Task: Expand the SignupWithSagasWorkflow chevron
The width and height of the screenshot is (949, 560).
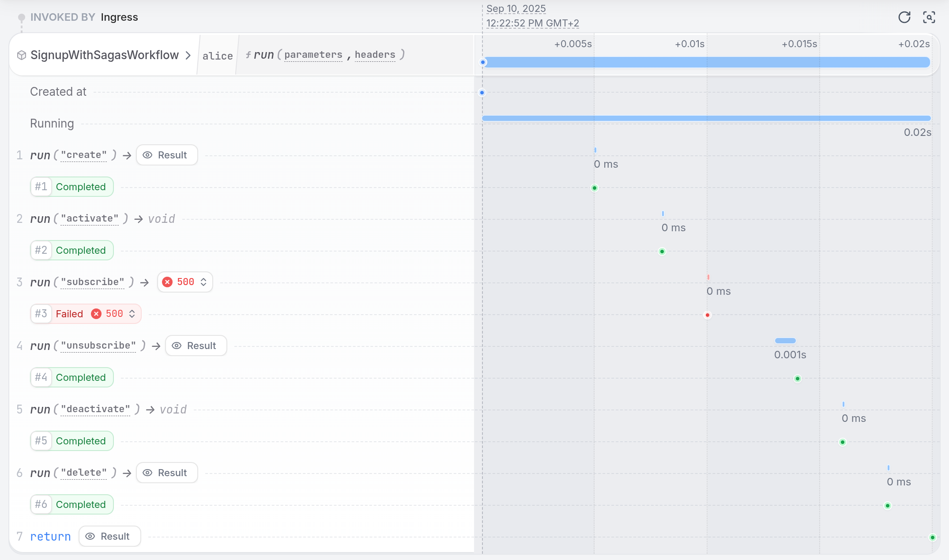Action: coord(188,55)
